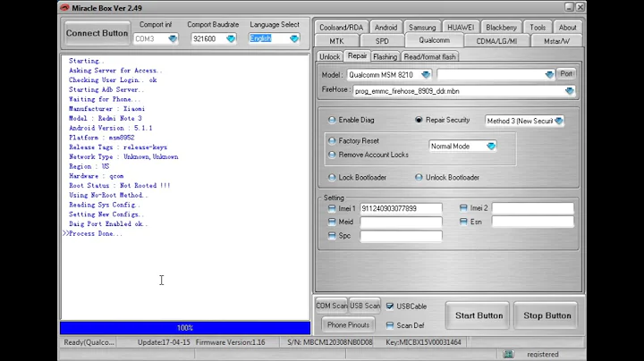Switch to the Android tab
Image resolution: width=644 pixels, height=361 pixels.
pos(386,28)
